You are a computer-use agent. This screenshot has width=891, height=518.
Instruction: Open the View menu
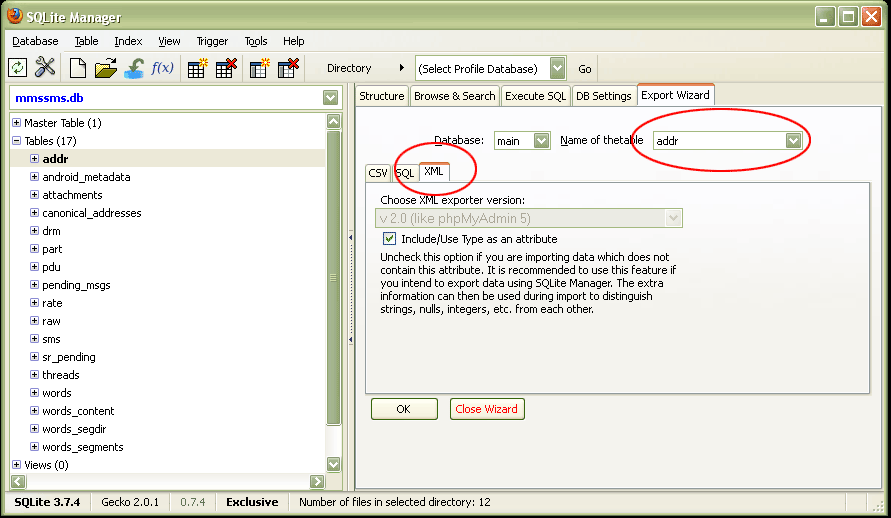point(169,41)
